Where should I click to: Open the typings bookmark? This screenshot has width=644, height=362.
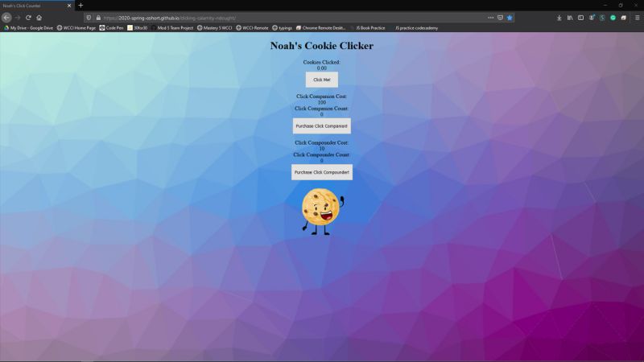point(282,28)
